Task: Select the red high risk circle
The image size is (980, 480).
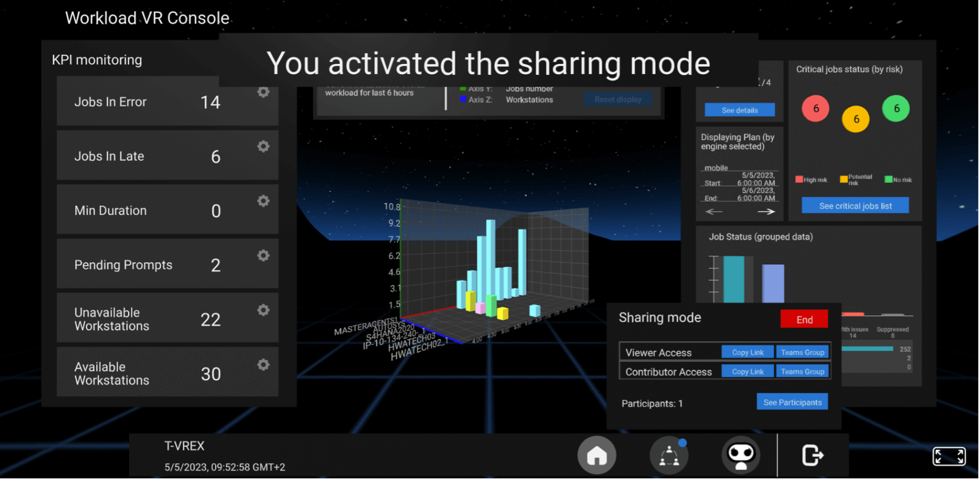Action: pos(815,108)
